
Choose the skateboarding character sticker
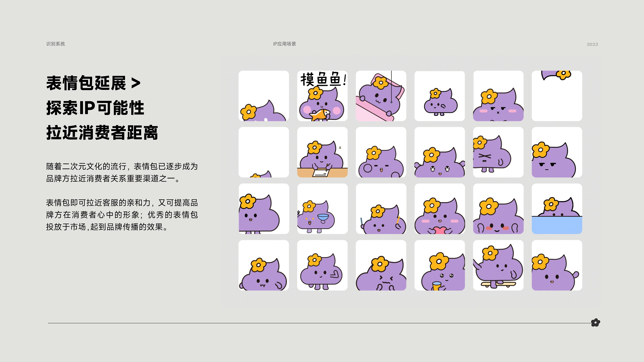tap(498, 265)
